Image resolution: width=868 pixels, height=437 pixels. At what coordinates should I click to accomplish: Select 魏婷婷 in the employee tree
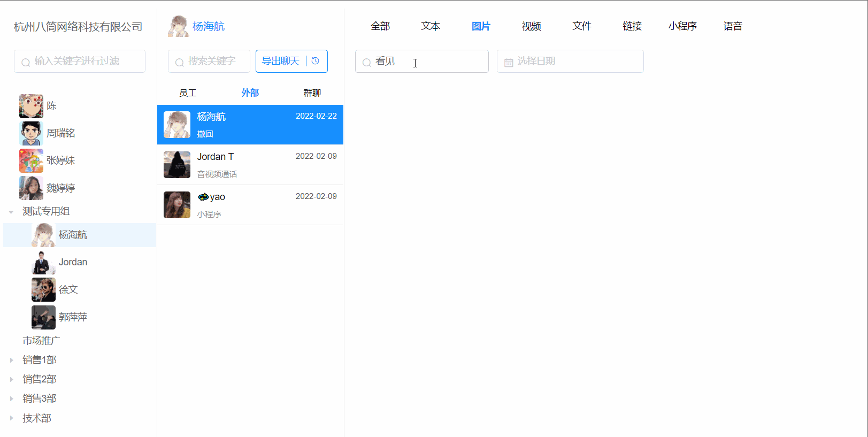click(61, 188)
